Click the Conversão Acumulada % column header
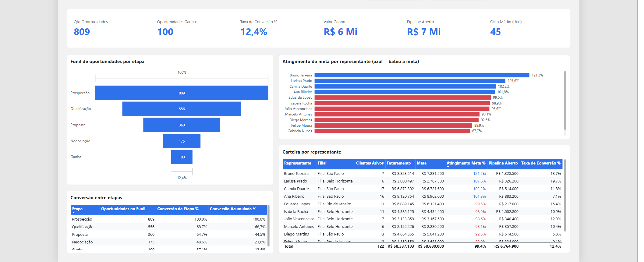Viewport: 644px width, 262px height. tap(233, 209)
